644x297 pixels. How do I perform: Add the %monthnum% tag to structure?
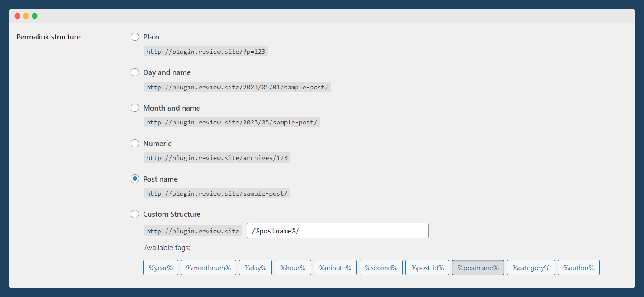pyautogui.click(x=209, y=268)
